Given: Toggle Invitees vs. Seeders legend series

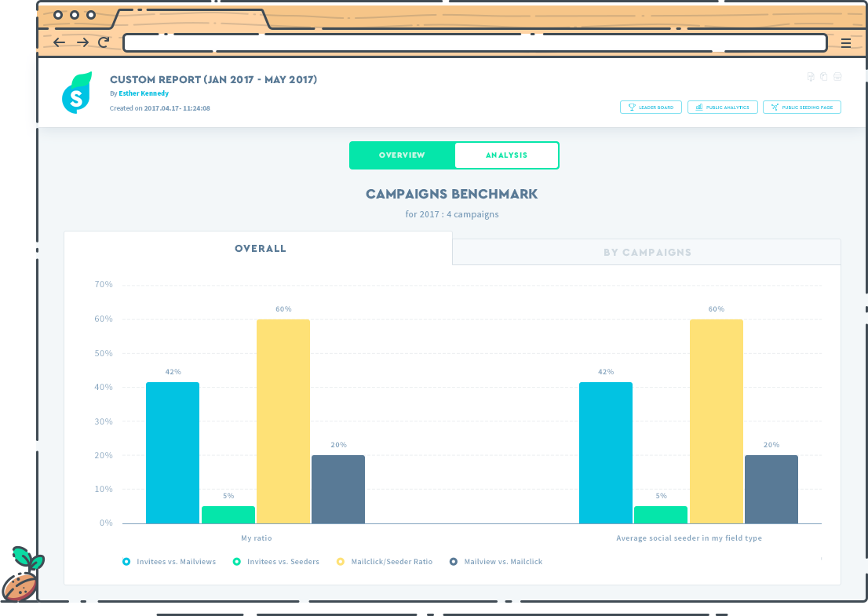Looking at the screenshot, I should (x=276, y=562).
